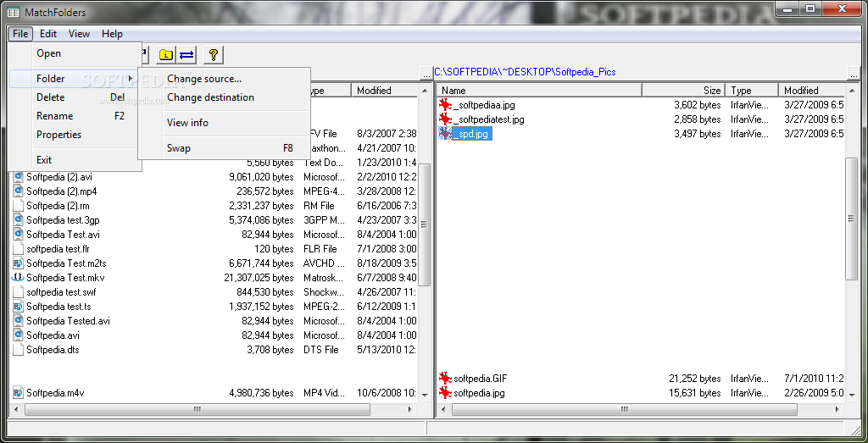Open the Help menu
Image resolution: width=868 pixels, height=443 pixels.
pyautogui.click(x=112, y=34)
